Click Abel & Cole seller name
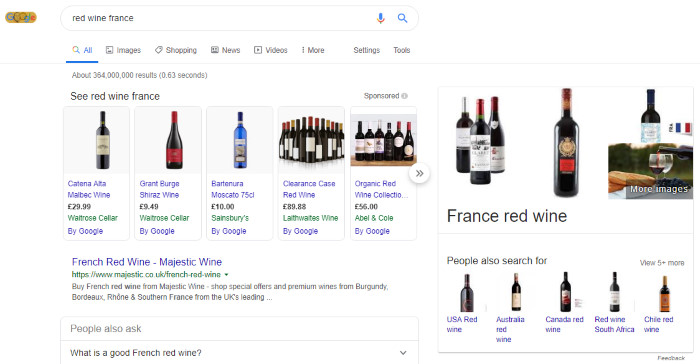 click(x=374, y=218)
